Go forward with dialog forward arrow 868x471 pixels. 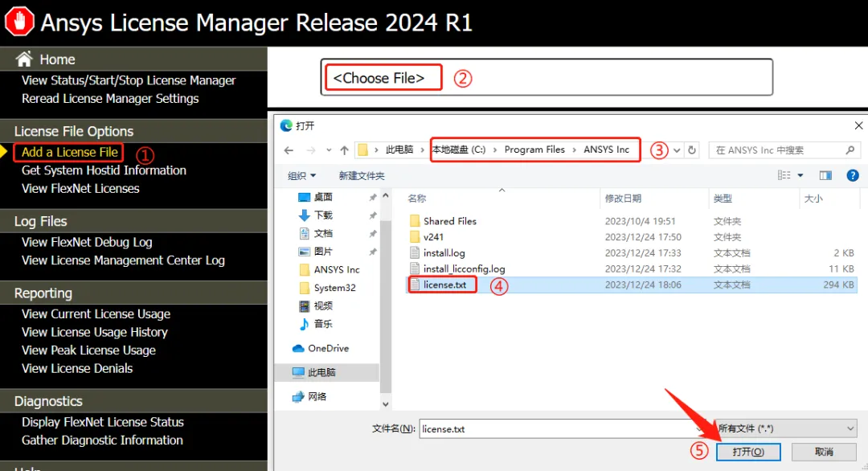click(311, 150)
